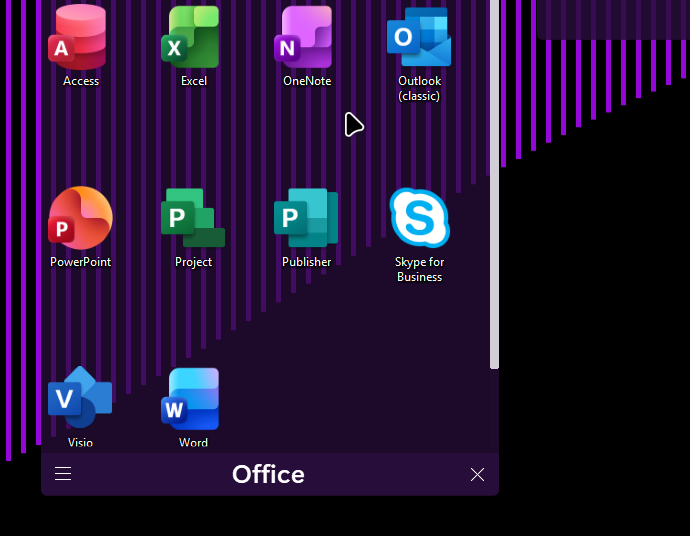Open the PowerPoint app icon

[x=80, y=218]
